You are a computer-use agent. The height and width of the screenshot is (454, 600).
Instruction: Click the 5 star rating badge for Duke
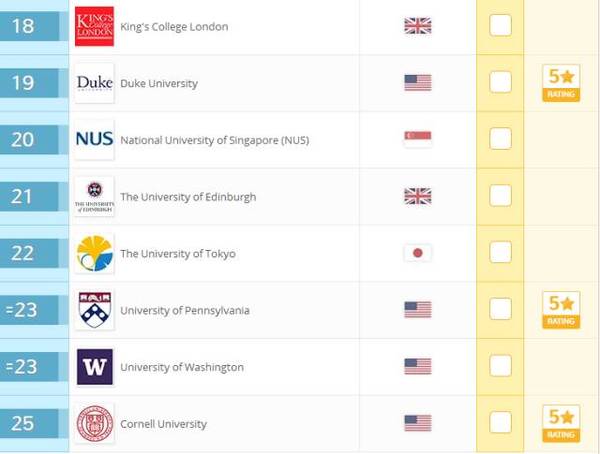[561, 83]
